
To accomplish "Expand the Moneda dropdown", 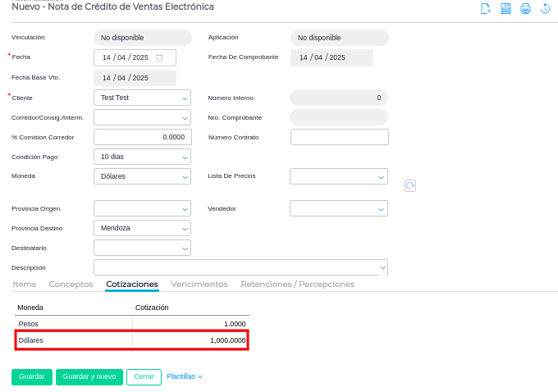I will pos(185,176).
